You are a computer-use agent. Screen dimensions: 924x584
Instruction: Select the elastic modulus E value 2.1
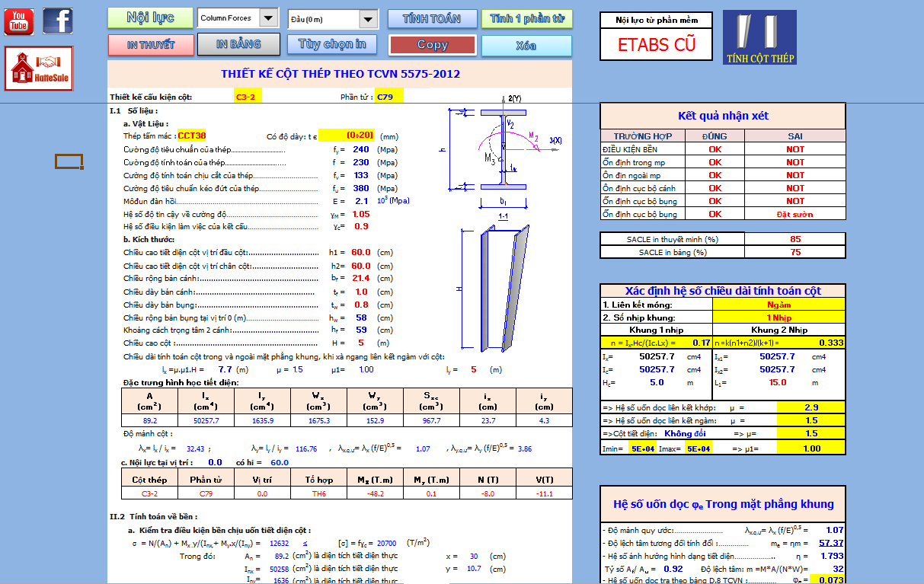[361, 201]
